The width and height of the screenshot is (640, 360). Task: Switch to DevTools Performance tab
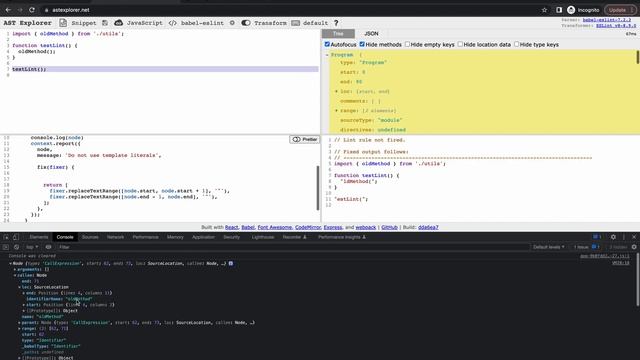coord(145,237)
